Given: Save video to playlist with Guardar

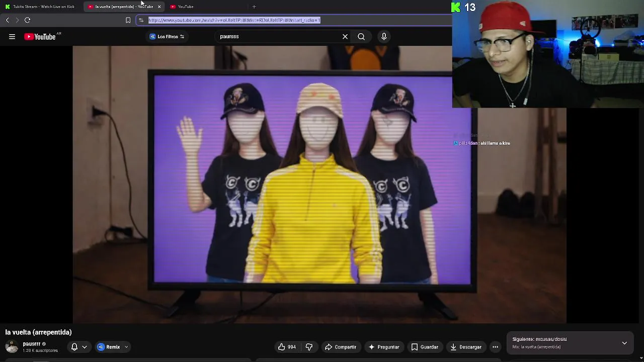Looking at the screenshot, I should [425, 347].
